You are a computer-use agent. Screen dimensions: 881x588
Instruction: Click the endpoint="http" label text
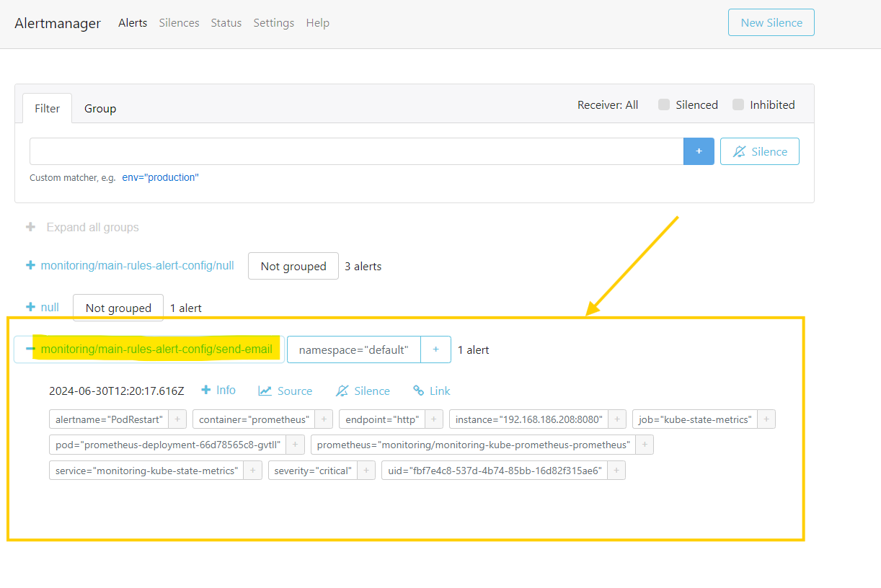pyautogui.click(x=382, y=419)
